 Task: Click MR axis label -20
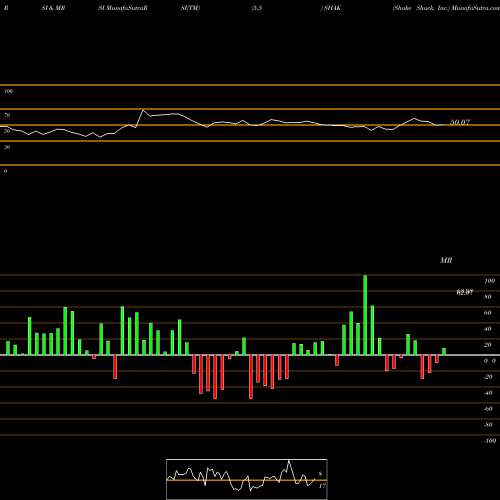pos(488,377)
